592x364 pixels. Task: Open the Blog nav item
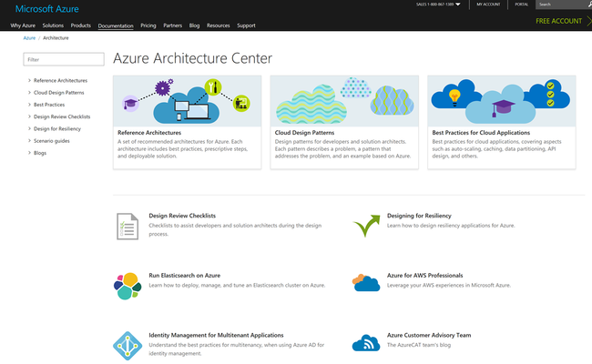[194, 25]
